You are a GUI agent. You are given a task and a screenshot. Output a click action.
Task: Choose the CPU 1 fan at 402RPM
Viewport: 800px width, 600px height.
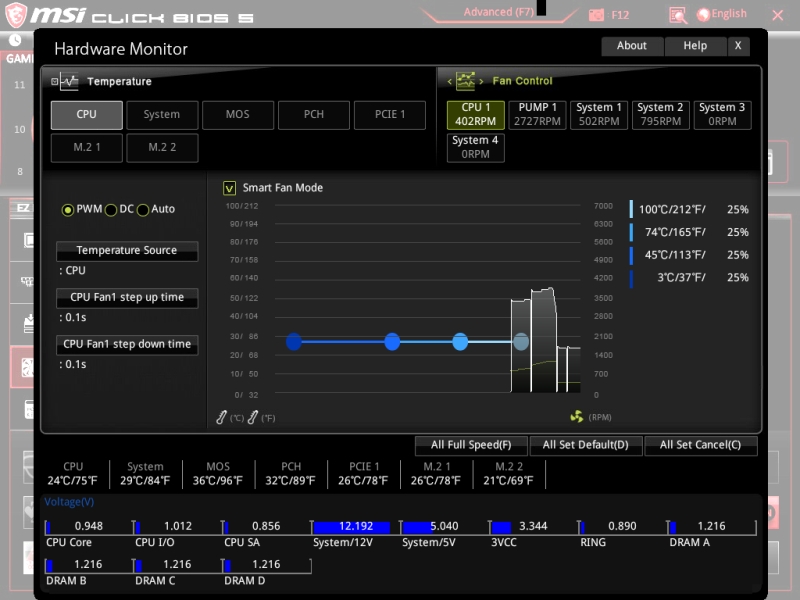[x=476, y=115]
